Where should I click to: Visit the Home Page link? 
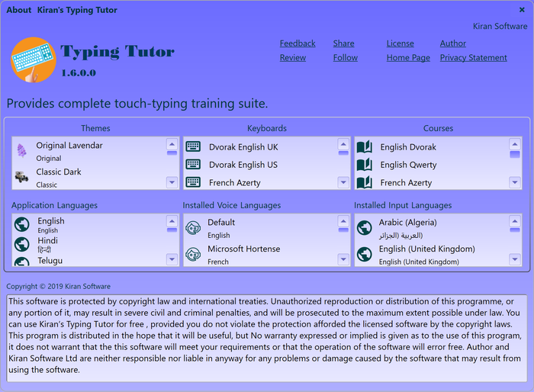[x=408, y=57]
